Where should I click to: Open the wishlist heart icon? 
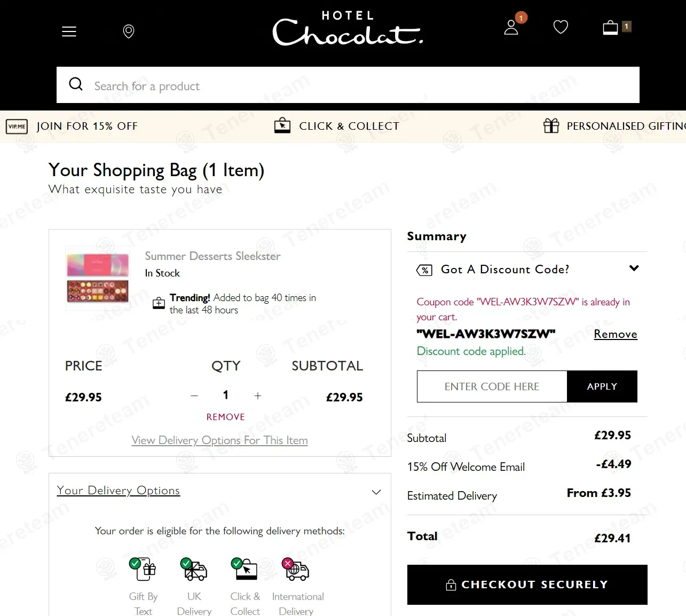pos(561,27)
